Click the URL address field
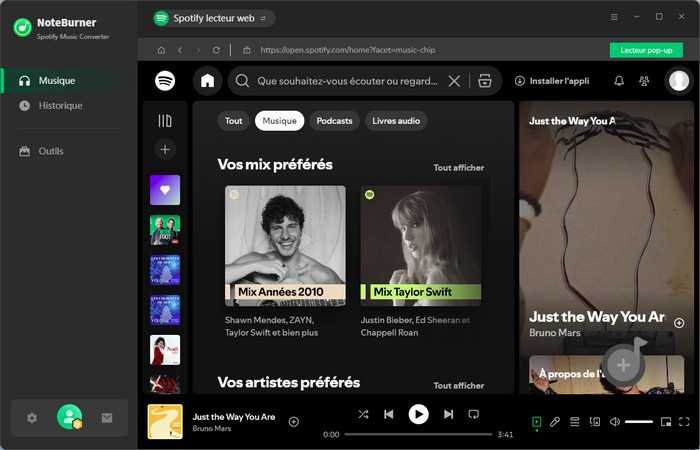This screenshot has height=450, width=700. (x=347, y=50)
